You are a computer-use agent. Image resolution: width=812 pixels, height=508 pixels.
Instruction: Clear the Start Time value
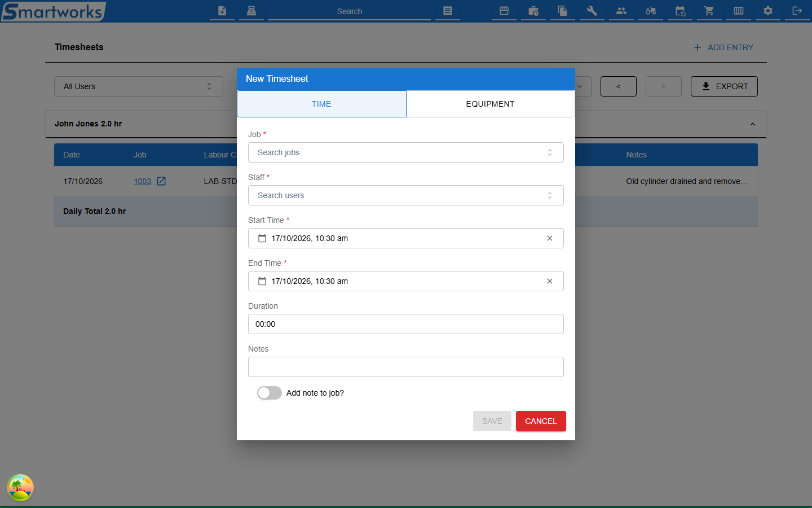[x=550, y=238]
